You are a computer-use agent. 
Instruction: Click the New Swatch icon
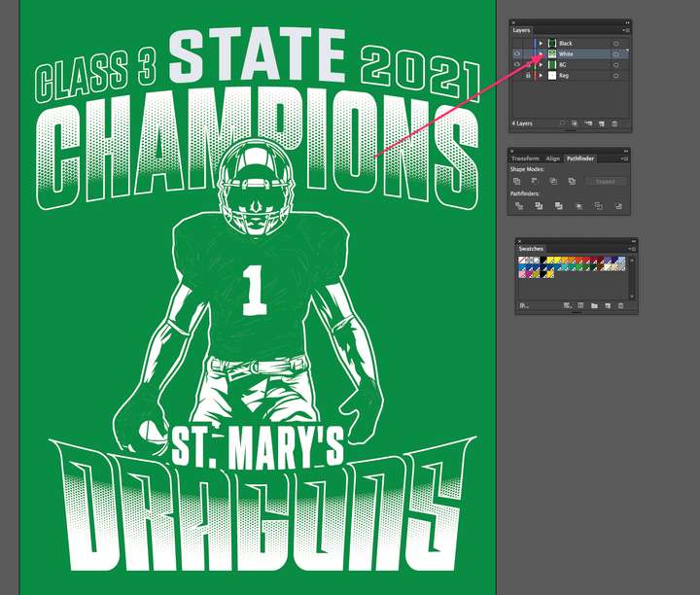click(x=608, y=305)
